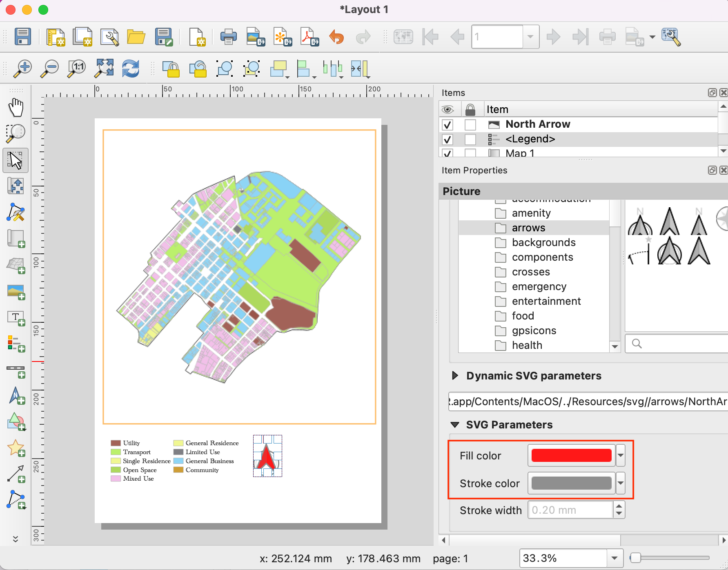Collapse the SVG Parameters section
This screenshot has width=728, height=570.
tap(455, 425)
